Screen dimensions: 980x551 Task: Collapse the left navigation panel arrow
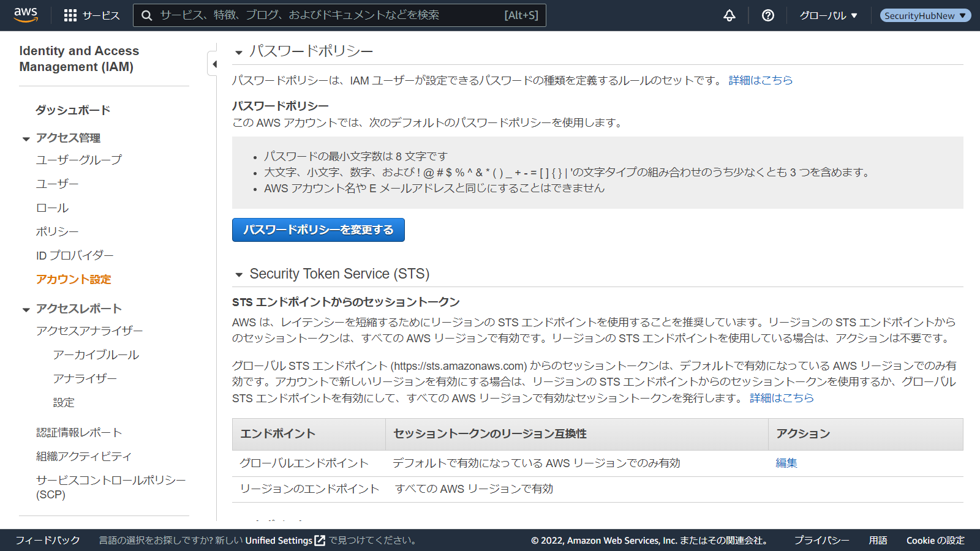(x=214, y=64)
